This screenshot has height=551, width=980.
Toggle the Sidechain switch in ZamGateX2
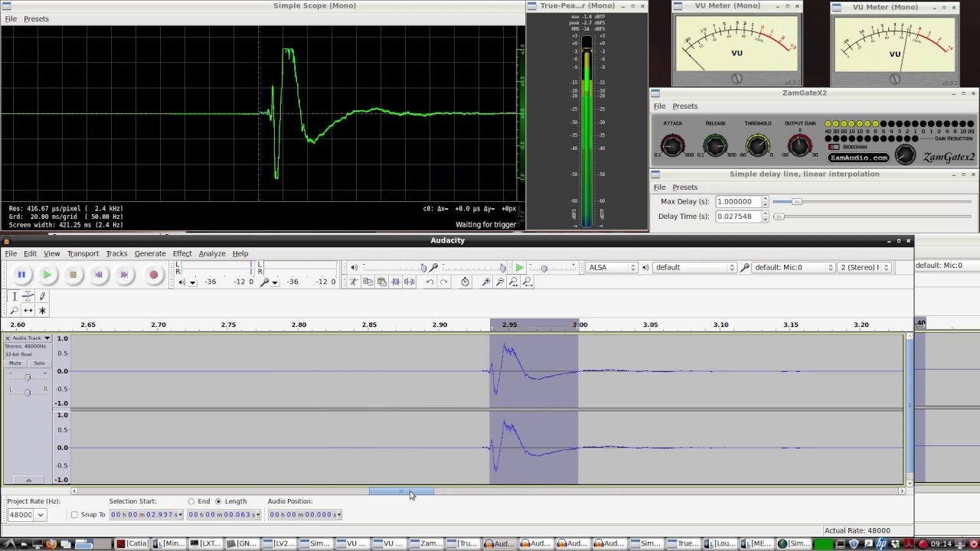click(834, 146)
